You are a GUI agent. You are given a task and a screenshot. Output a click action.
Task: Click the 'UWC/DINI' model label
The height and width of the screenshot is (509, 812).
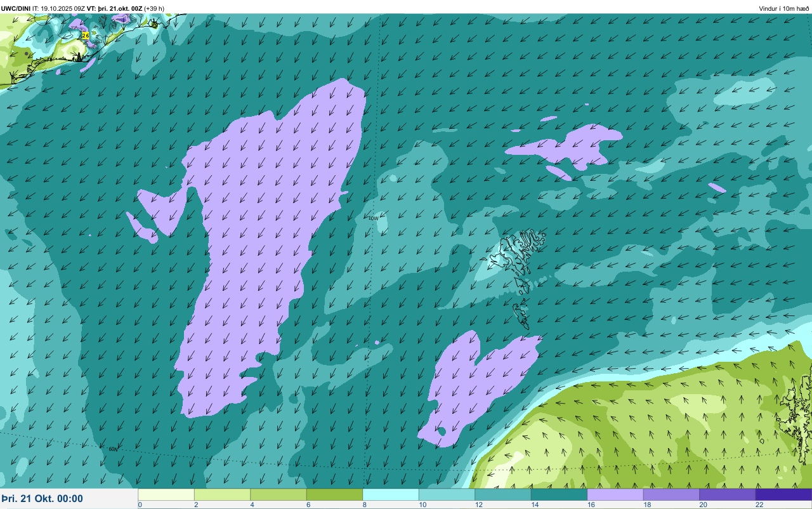tap(16, 8)
